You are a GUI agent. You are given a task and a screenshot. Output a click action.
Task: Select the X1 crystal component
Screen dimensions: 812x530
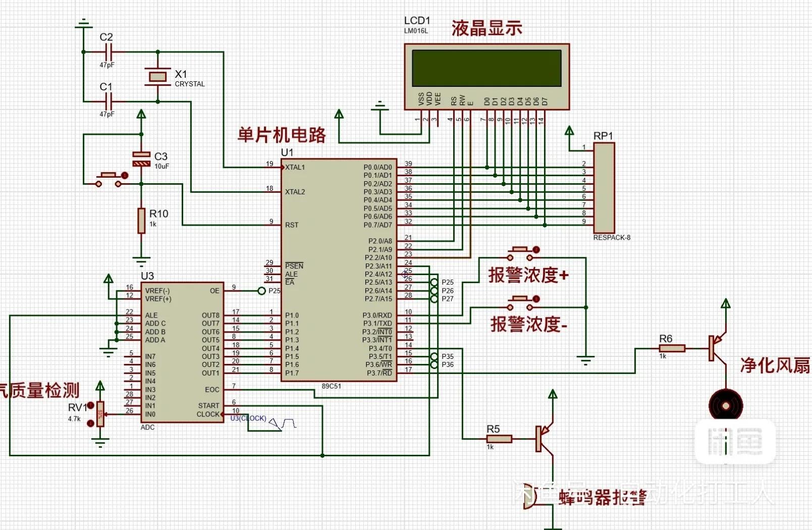tap(158, 77)
